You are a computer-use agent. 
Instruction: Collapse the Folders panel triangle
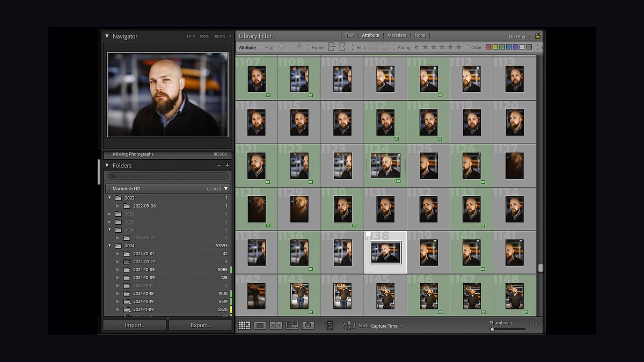[107, 165]
